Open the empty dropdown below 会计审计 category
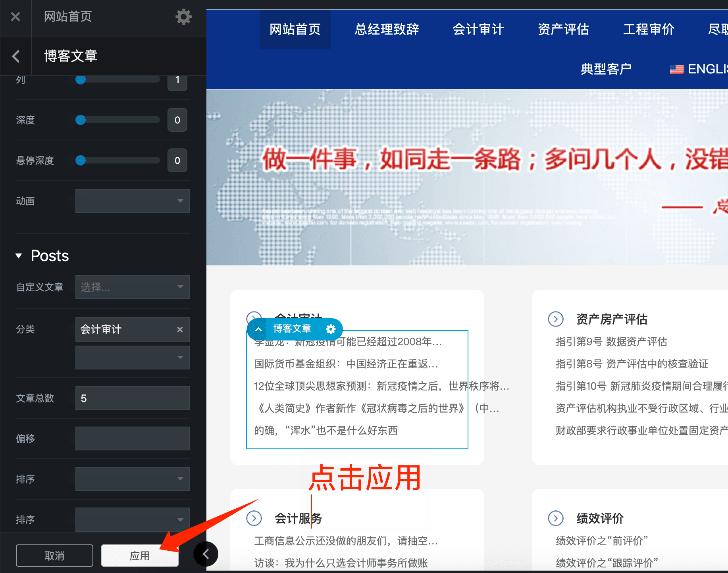The image size is (728, 573). coord(132,358)
